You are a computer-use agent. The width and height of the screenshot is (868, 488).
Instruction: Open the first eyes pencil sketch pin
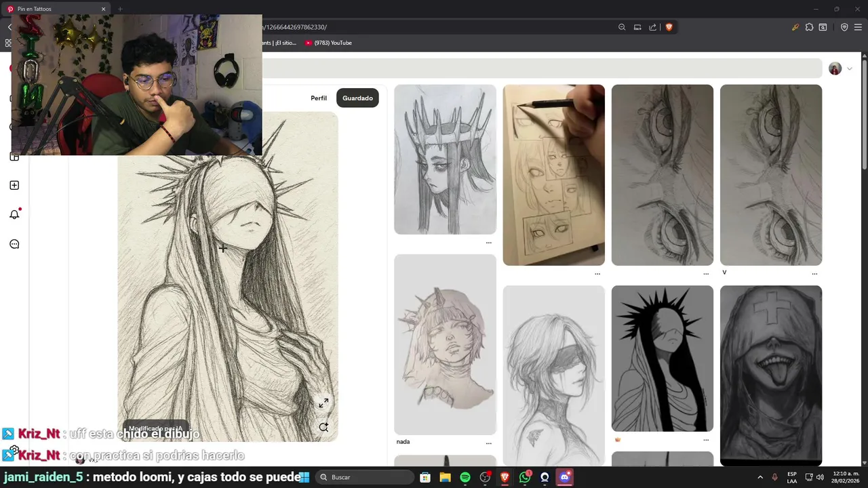coord(663,175)
